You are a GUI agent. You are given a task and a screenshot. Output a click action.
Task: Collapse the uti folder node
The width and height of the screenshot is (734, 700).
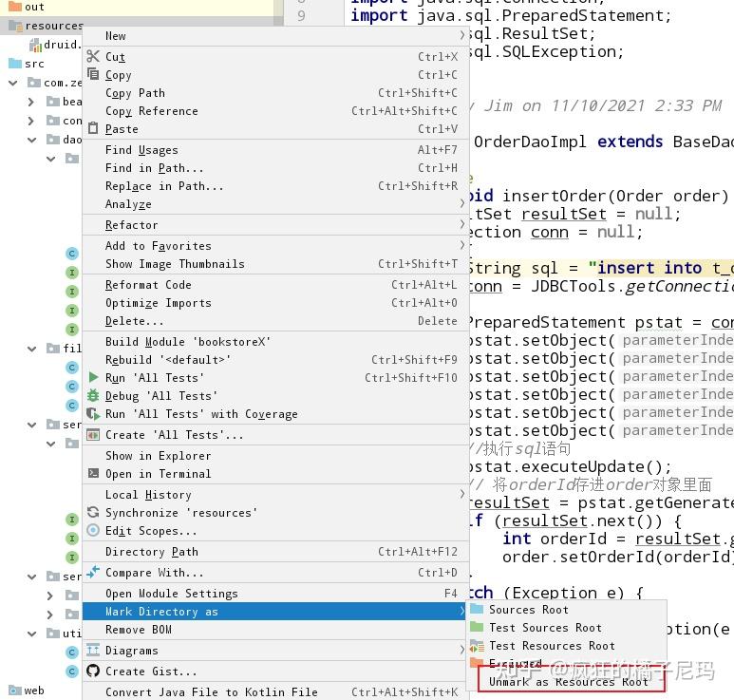point(32,634)
